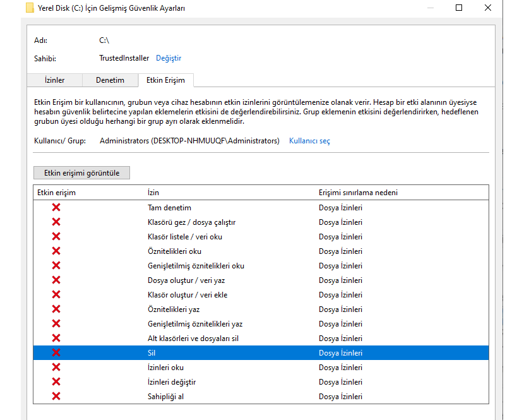Click the red X icon beside İzinleri oku
The width and height of the screenshot is (505, 420).
[x=56, y=367]
